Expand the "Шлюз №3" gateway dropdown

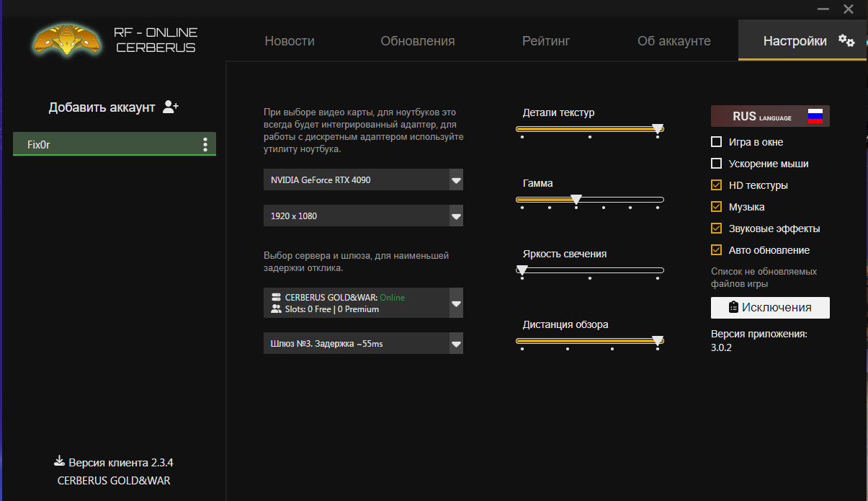455,344
